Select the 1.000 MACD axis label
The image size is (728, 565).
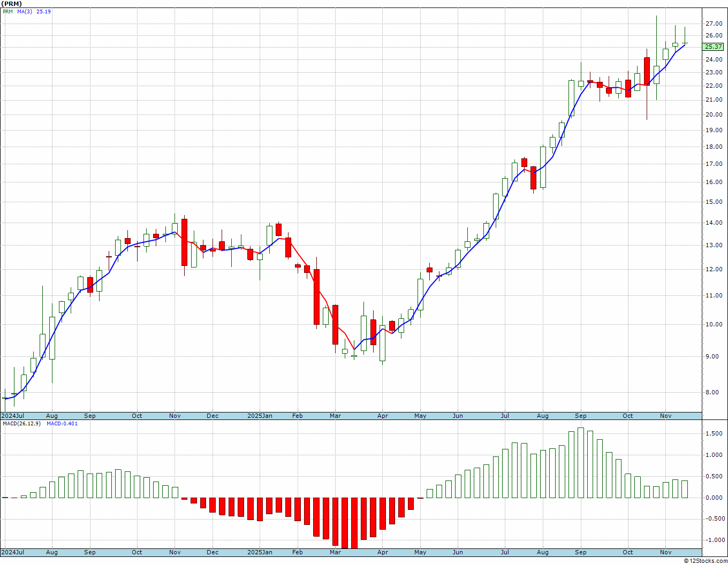coord(714,455)
